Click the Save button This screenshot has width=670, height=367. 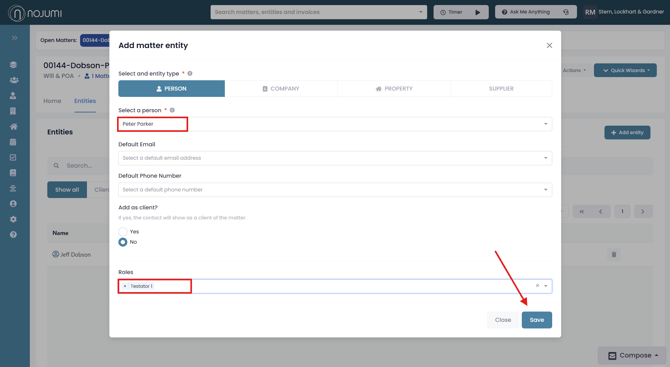click(537, 320)
